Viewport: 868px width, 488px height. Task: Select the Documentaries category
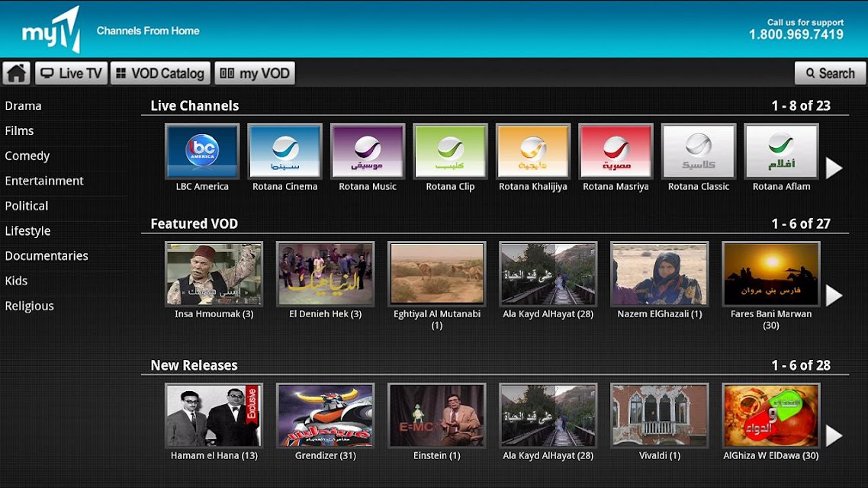pos(47,255)
